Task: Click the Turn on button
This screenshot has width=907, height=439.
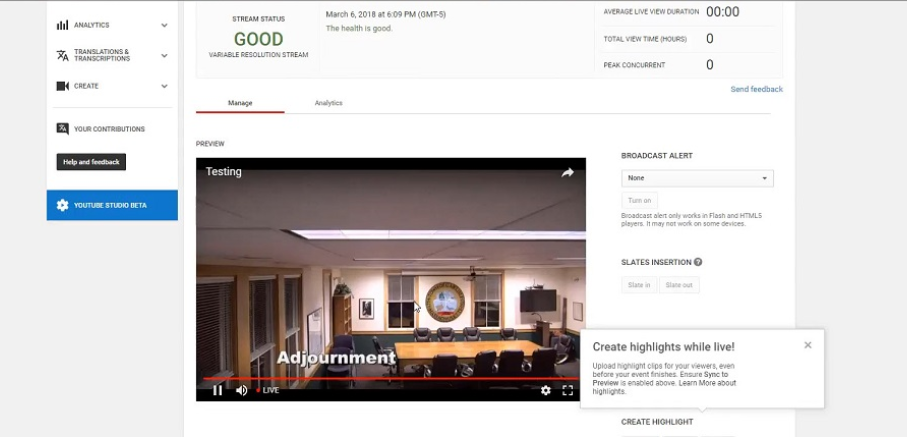Action: [x=639, y=201]
